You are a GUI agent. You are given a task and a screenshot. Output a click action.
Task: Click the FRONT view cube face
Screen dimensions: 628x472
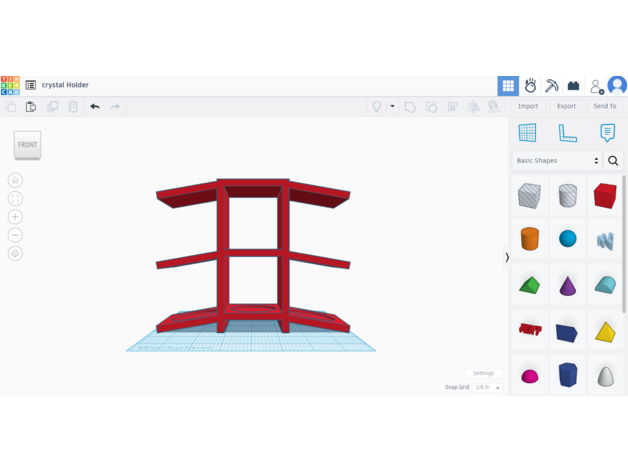pos(27,145)
